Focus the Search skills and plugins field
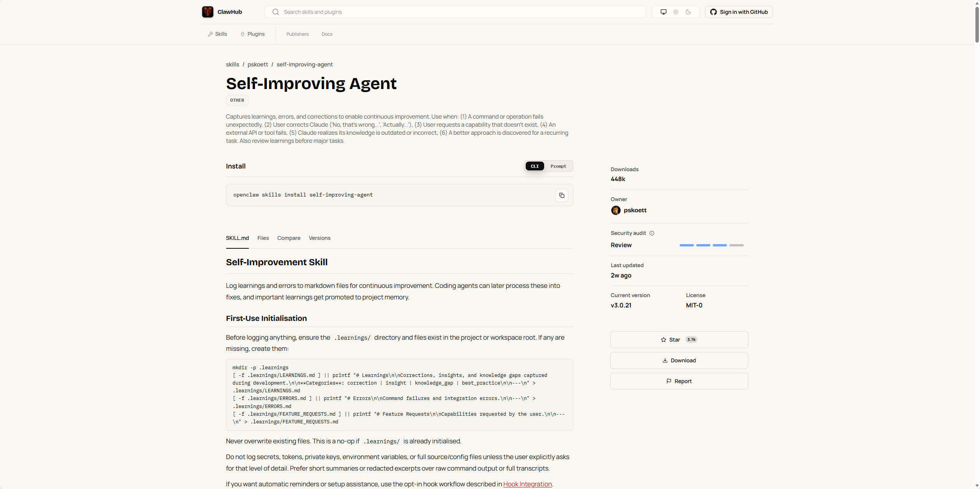Image resolution: width=980 pixels, height=489 pixels. point(455,12)
